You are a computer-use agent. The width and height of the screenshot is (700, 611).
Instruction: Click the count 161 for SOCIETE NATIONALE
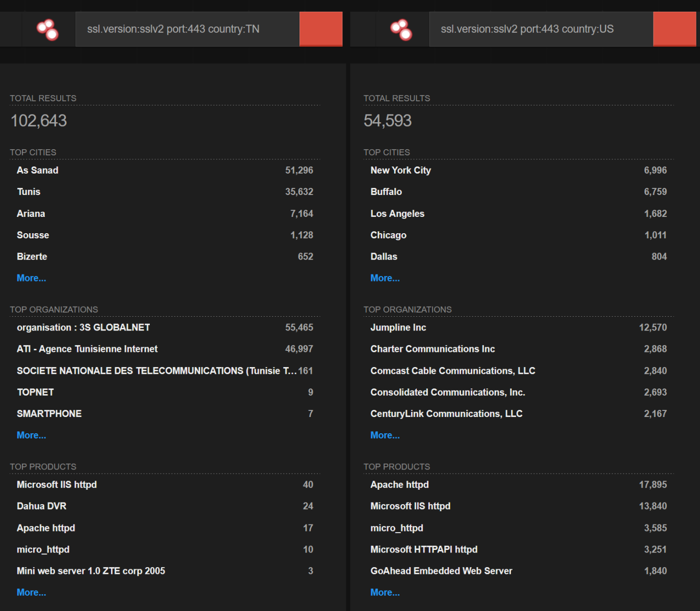pos(306,371)
